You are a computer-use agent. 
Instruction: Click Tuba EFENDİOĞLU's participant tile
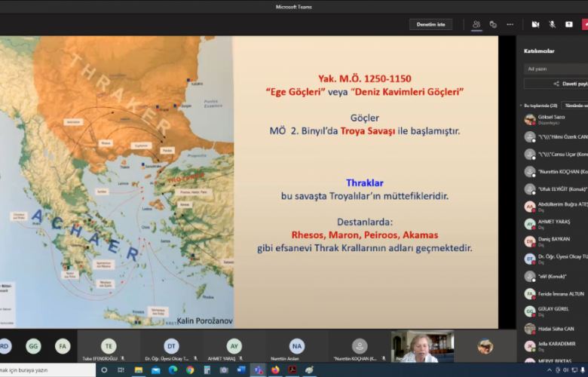(109, 347)
